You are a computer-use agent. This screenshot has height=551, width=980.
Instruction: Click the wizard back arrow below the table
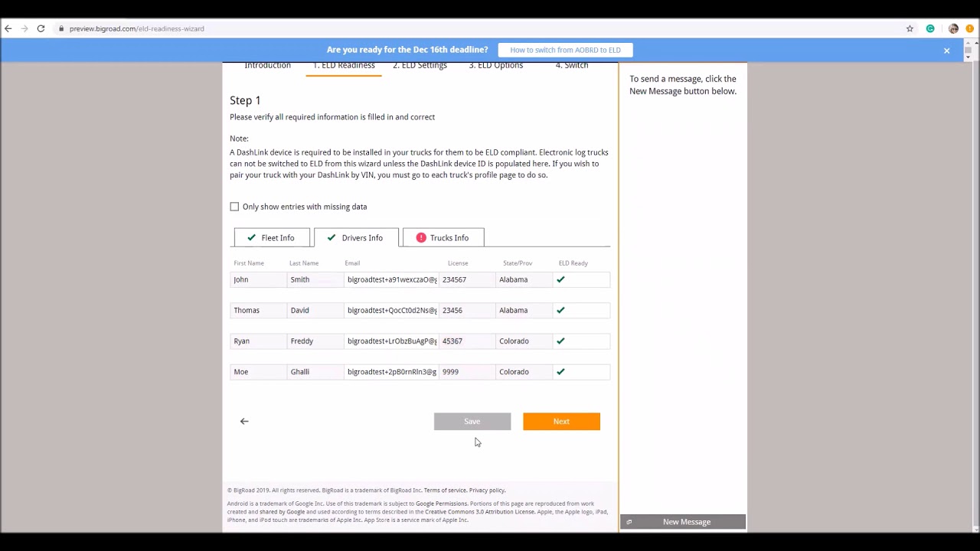point(244,421)
